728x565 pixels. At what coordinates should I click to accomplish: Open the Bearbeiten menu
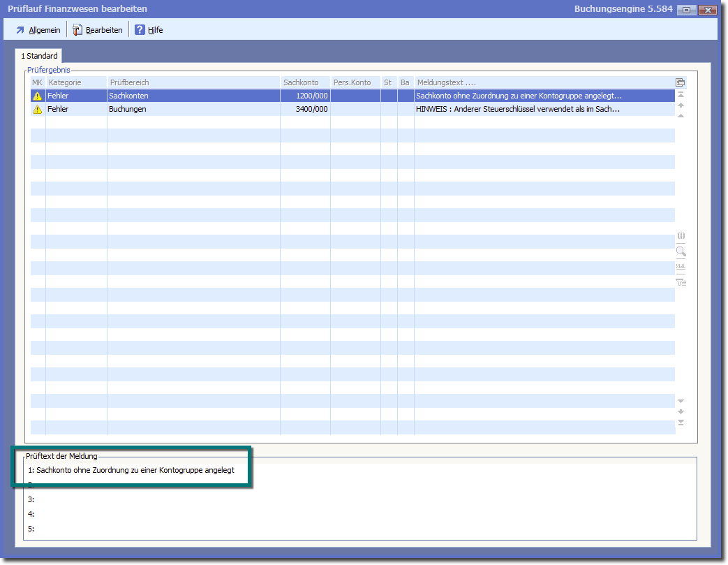click(x=98, y=30)
